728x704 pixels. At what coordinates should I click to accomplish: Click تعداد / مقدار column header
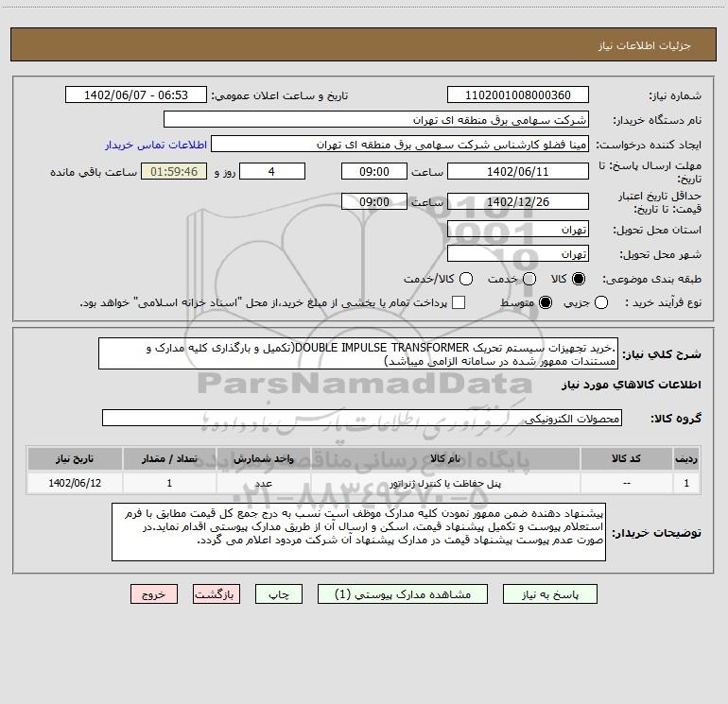coord(169,458)
